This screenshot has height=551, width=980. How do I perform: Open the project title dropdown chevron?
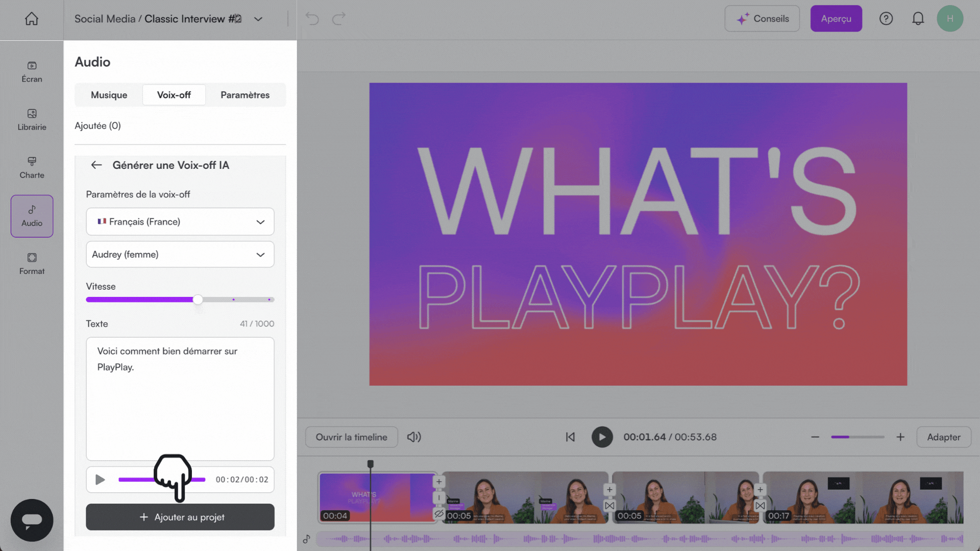click(x=258, y=19)
